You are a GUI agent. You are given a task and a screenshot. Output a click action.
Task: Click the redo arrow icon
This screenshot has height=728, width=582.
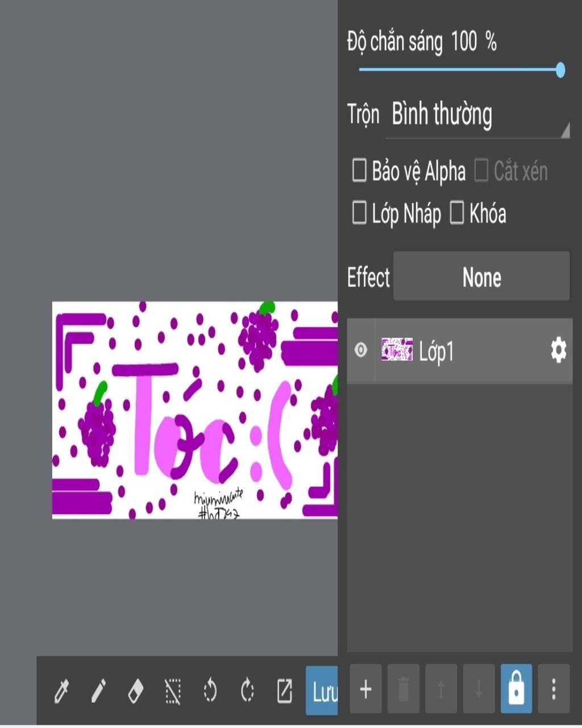(x=247, y=691)
